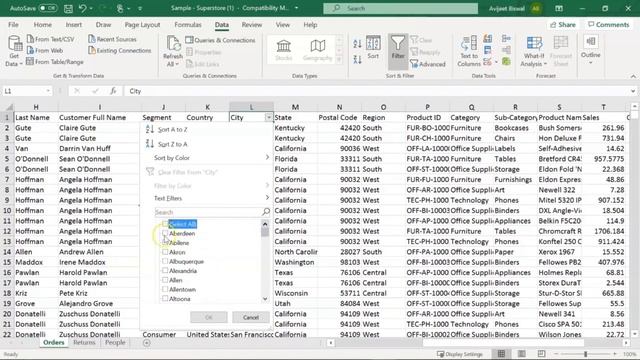Adjust the zoom slider
The height and width of the screenshot is (360, 640).
tap(585, 354)
